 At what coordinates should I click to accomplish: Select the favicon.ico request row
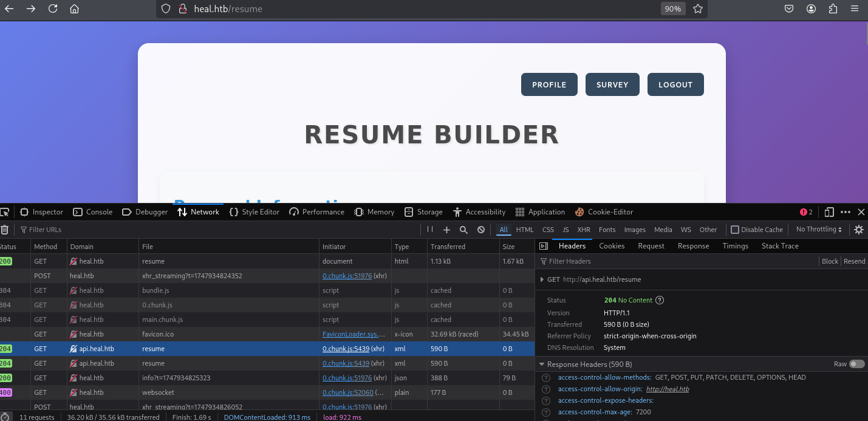[267, 334]
